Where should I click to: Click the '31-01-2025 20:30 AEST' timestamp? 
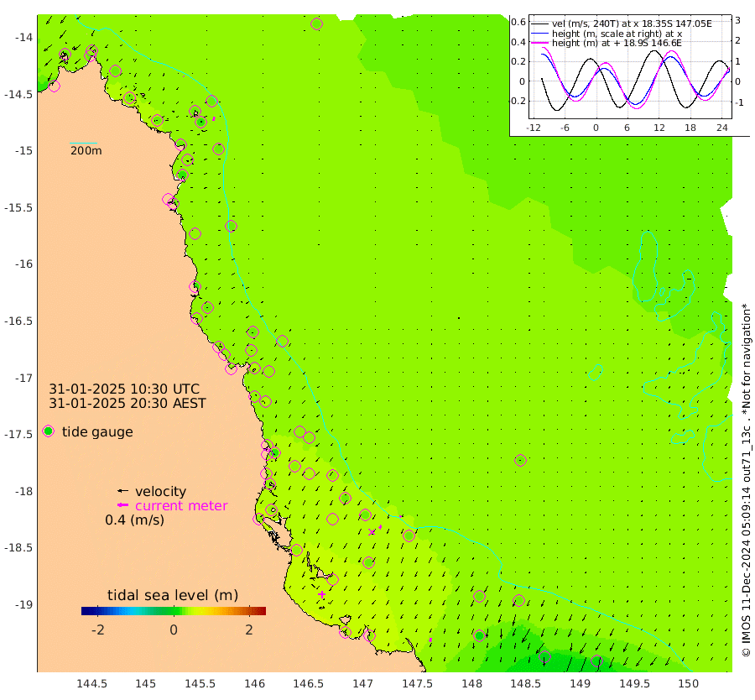pyautogui.click(x=128, y=403)
